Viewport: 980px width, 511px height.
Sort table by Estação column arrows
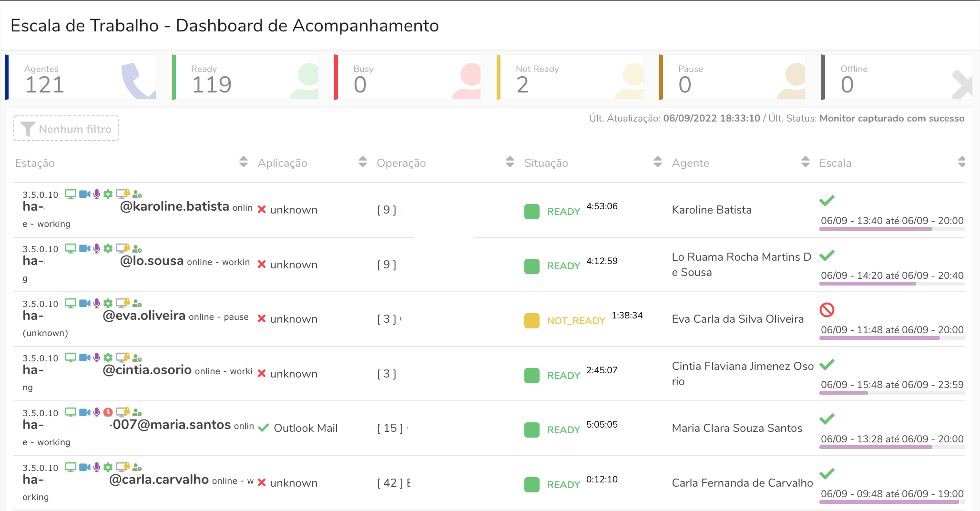(244, 162)
